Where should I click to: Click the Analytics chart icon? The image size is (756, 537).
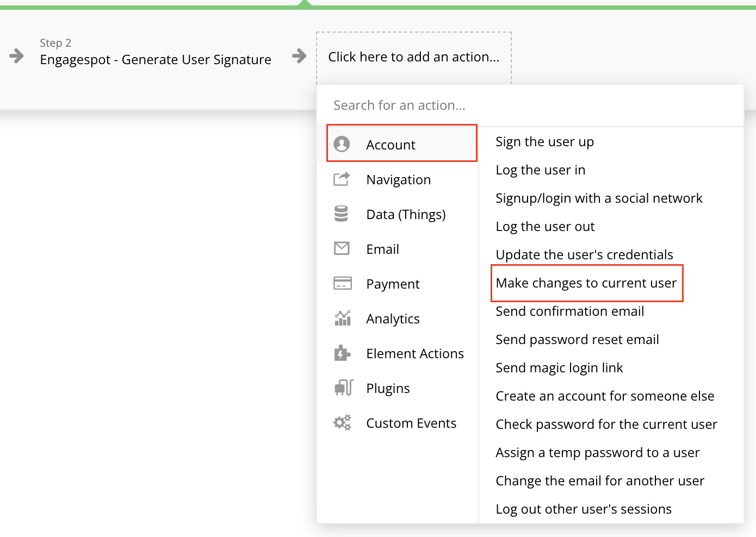point(342,318)
